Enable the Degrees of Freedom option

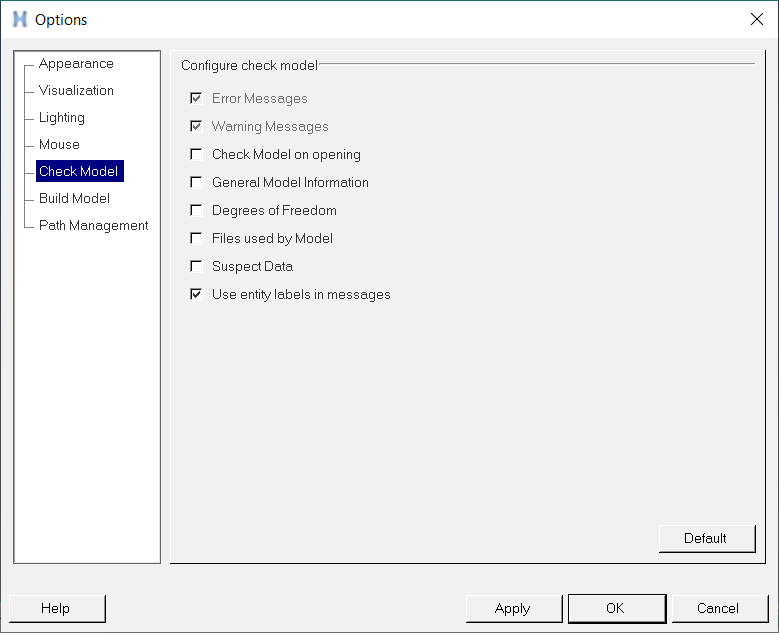197,211
